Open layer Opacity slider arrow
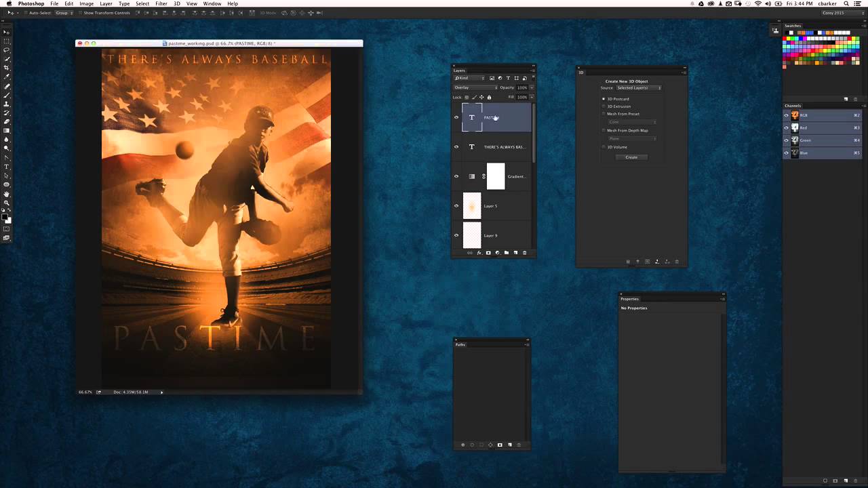The width and height of the screenshot is (868, 488). (532, 87)
